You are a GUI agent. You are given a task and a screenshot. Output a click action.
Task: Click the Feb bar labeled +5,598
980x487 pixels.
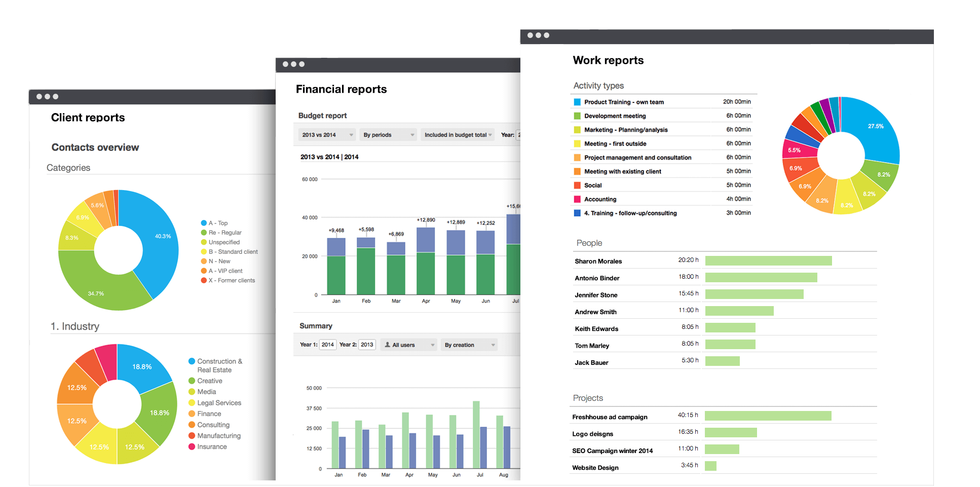pos(366,266)
